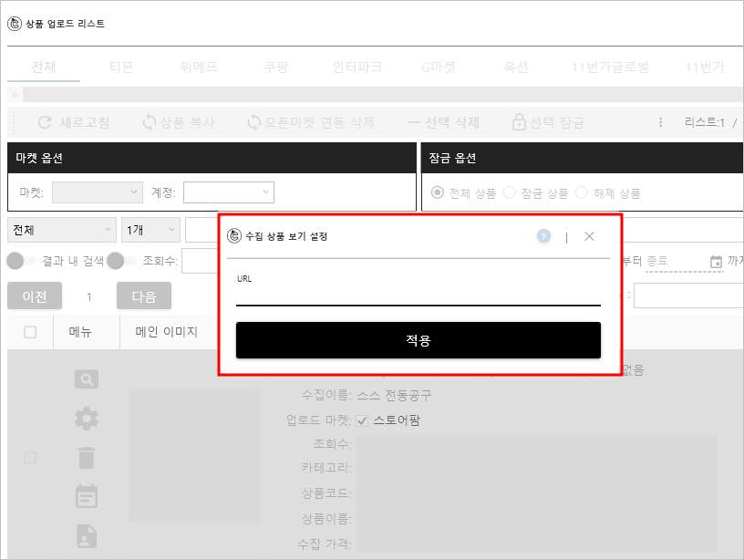Click the 적용 apply button

click(418, 340)
